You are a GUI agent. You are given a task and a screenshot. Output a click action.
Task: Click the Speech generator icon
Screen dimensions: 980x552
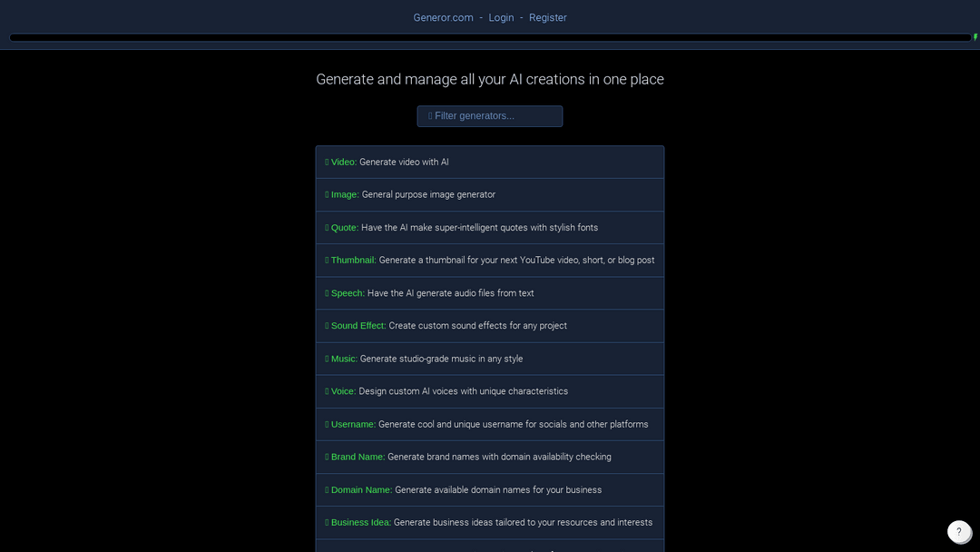[327, 292]
